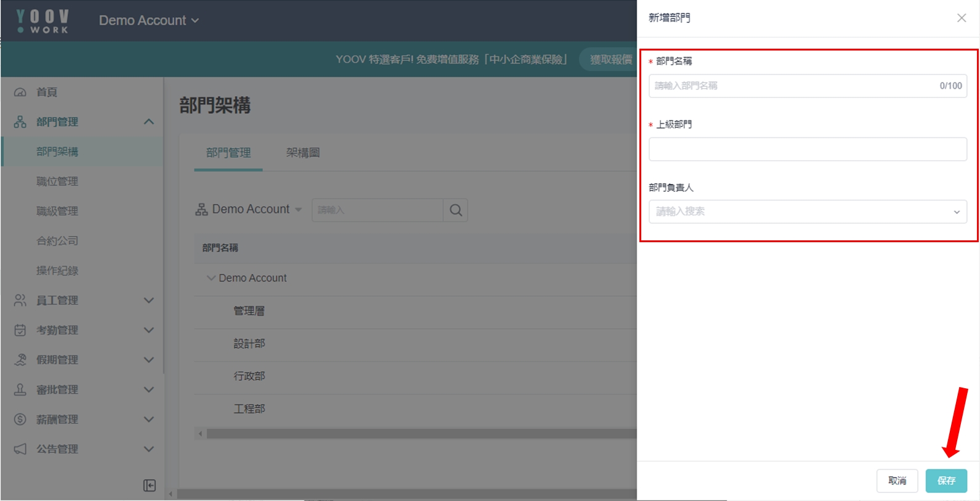Click the 上級部門 field
980x501 pixels.
(x=807, y=149)
